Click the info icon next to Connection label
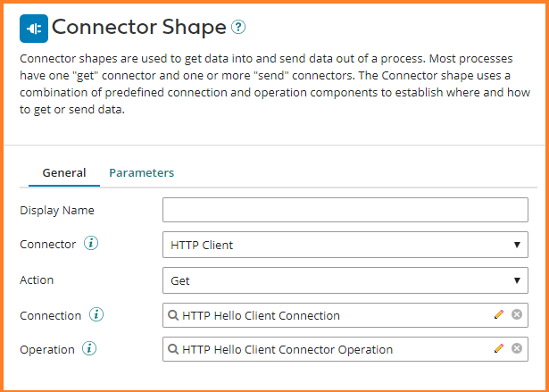 coord(96,314)
